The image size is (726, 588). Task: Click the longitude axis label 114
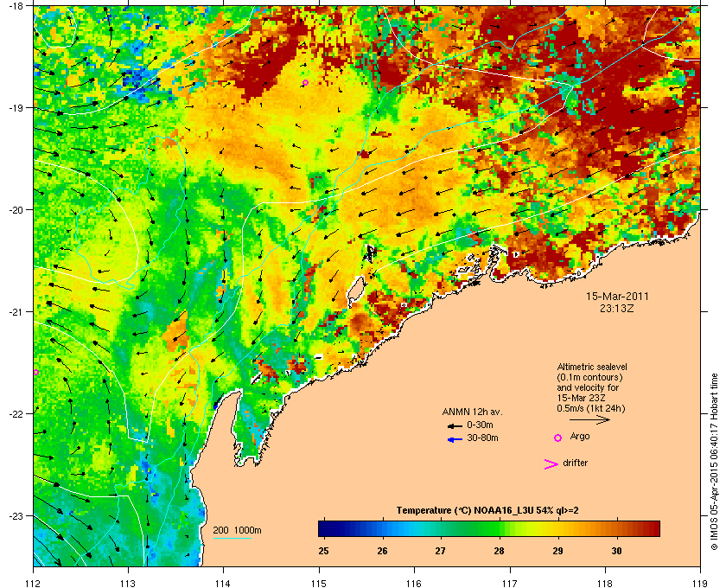pos(223,583)
